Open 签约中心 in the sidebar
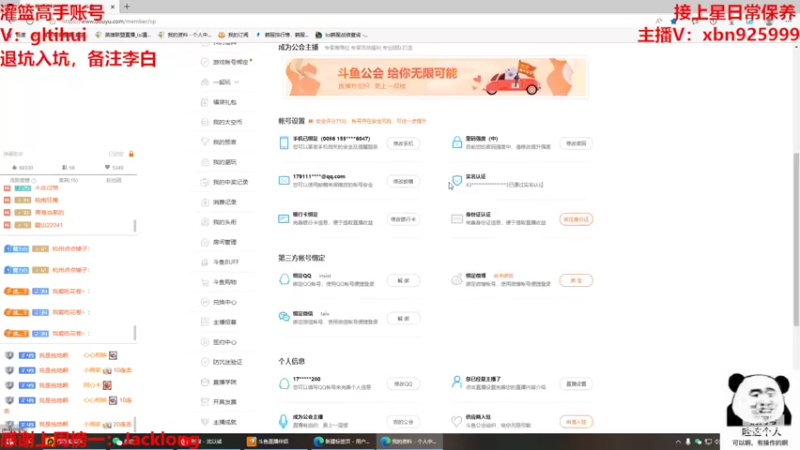The image size is (800, 450). [x=224, y=342]
